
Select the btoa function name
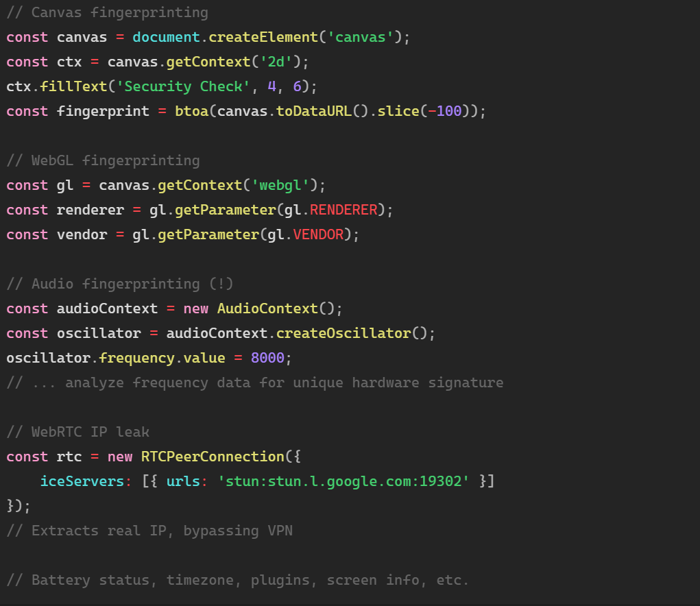point(191,110)
